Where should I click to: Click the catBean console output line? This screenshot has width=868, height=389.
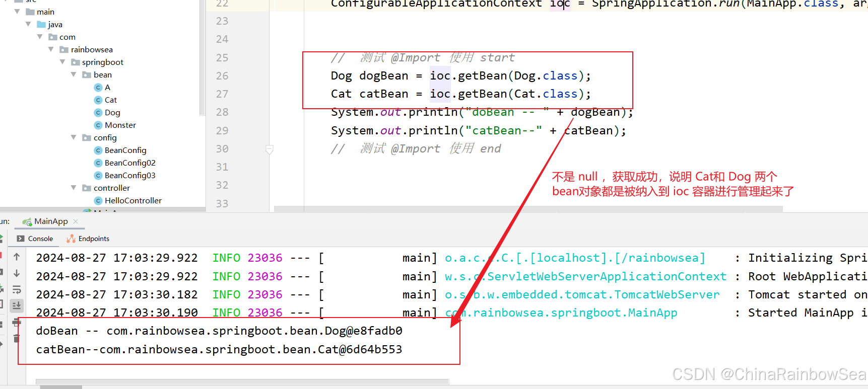219,349
